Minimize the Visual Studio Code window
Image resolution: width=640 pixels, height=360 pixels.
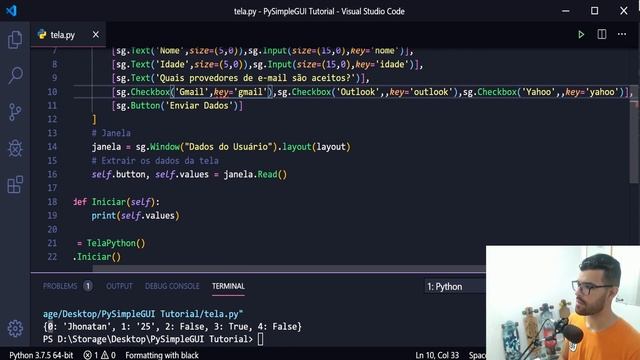tap(566, 11)
